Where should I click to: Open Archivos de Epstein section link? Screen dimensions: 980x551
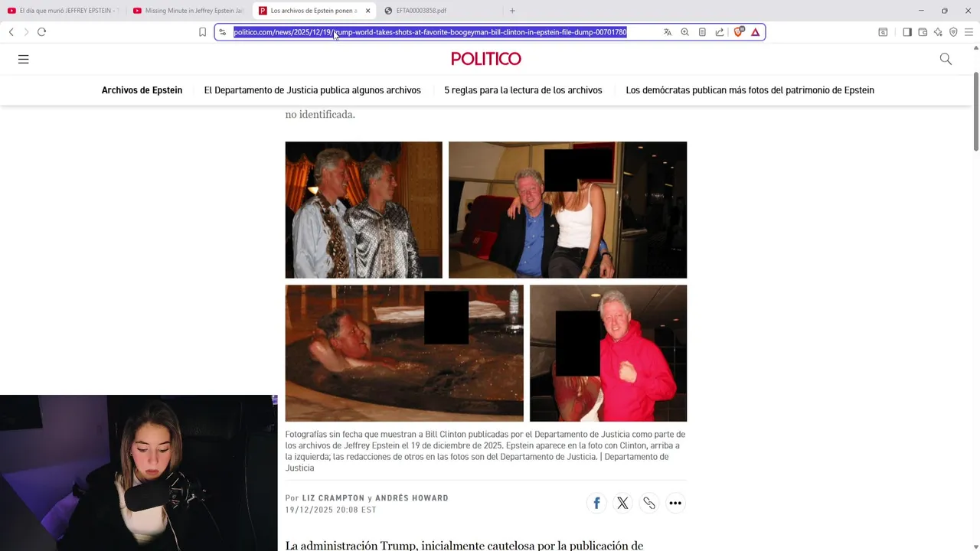pos(142,90)
